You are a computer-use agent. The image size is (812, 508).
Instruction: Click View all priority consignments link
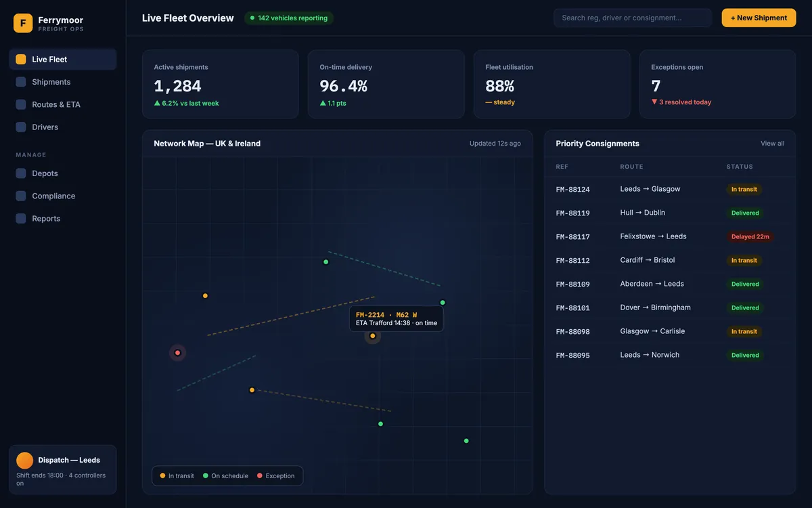click(x=772, y=144)
